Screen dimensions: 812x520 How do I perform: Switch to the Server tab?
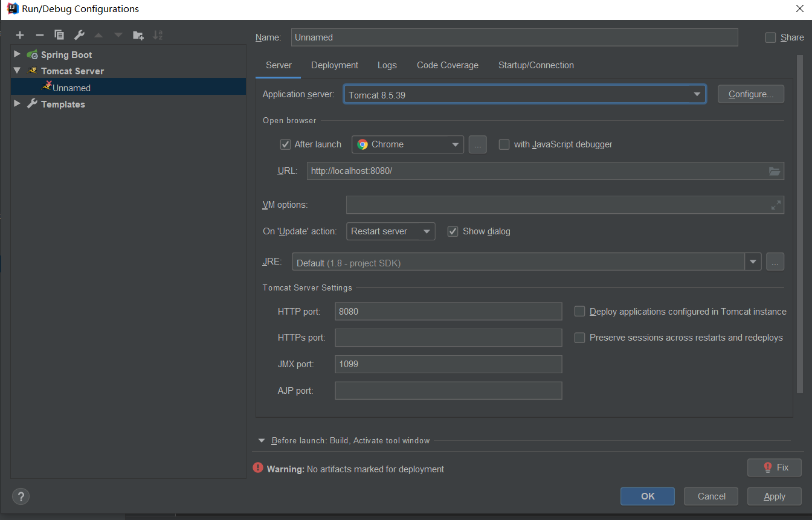click(x=279, y=65)
